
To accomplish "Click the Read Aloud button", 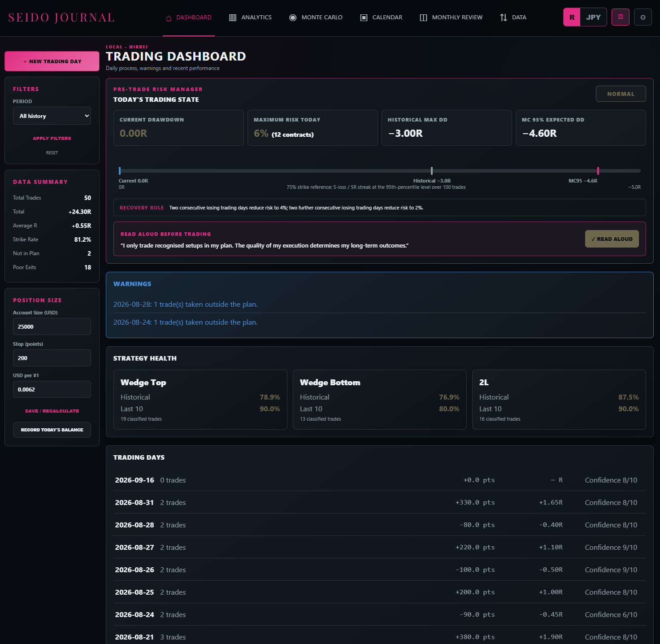I will (x=612, y=239).
